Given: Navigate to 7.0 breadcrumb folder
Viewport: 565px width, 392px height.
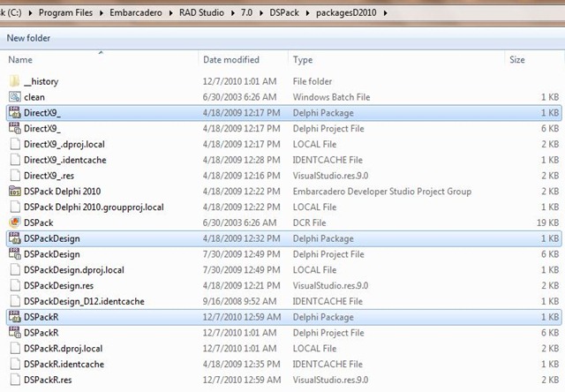Looking at the screenshot, I should tap(246, 13).
